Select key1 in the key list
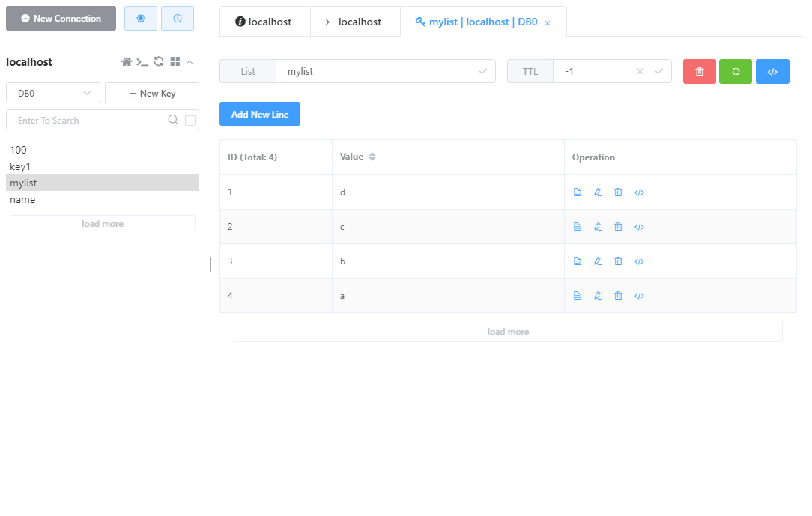The image size is (812, 516). coord(103,167)
